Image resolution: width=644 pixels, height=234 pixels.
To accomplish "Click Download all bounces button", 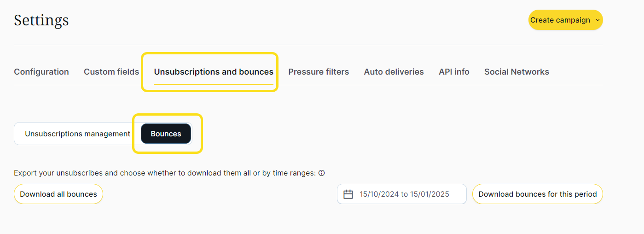I will pos(58,194).
